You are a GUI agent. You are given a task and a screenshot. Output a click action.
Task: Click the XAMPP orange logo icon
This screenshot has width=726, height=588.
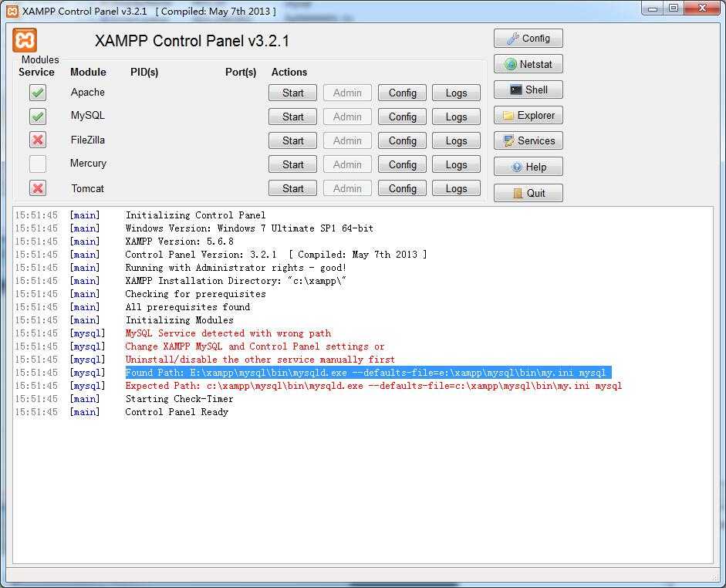point(25,40)
